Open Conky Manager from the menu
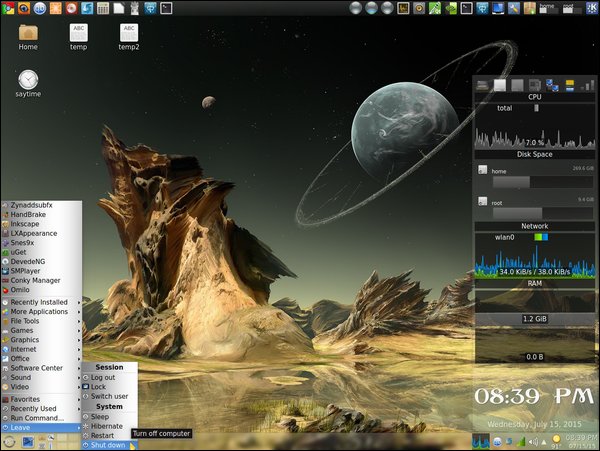This screenshot has width=600, height=451. coord(41,280)
